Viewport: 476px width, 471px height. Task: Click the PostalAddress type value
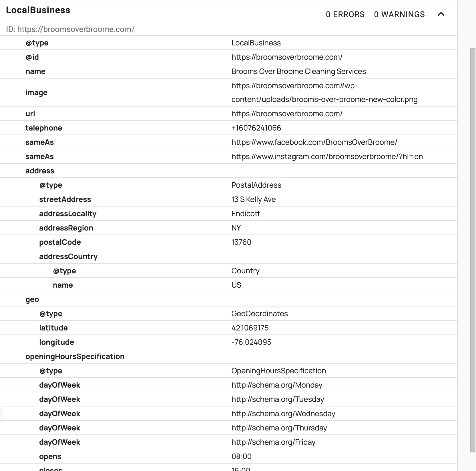tap(256, 185)
